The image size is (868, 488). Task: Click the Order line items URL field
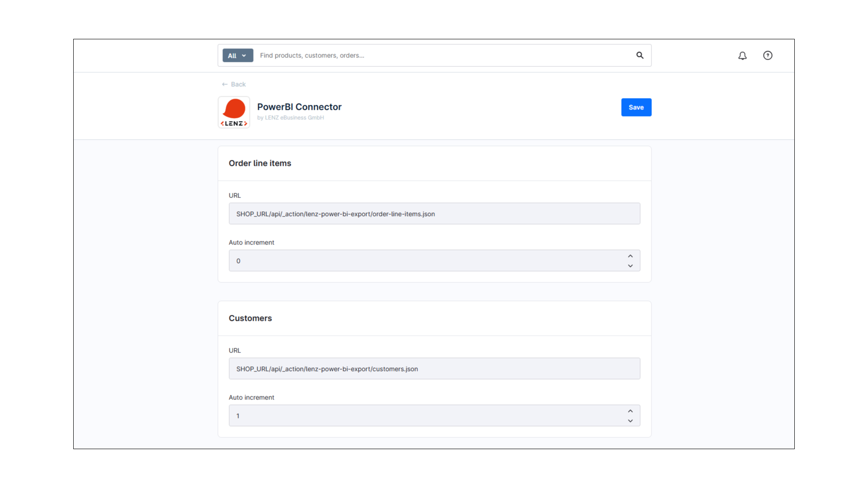click(x=434, y=214)
